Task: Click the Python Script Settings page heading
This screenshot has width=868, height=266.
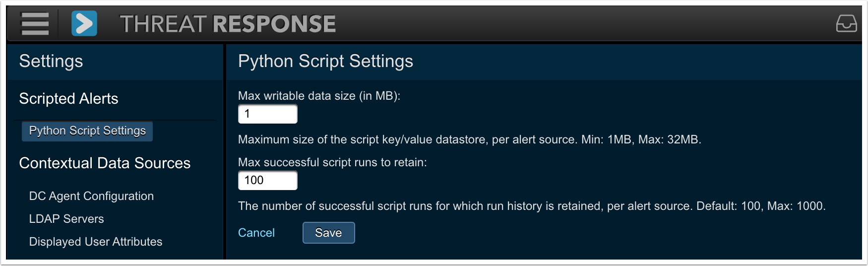Action: pyautogui.click(x=325, y=62)
